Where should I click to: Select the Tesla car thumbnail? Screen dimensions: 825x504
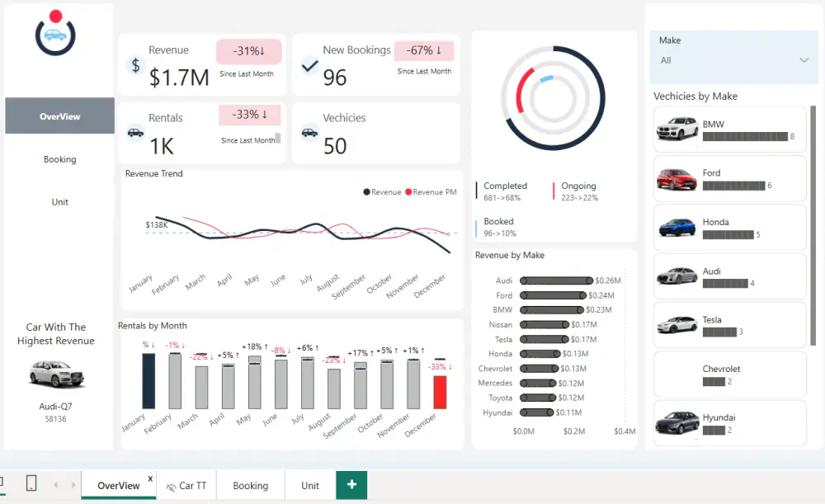pos(677,324)
